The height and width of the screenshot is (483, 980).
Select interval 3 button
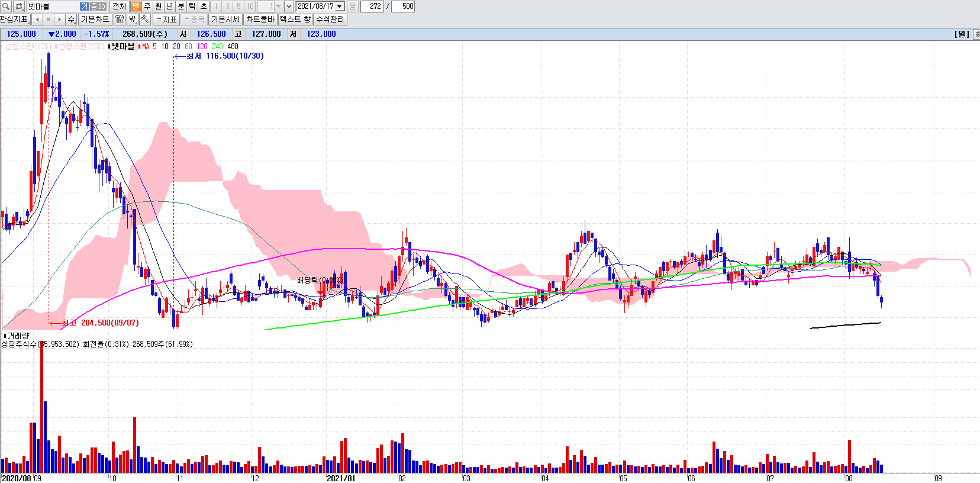(227, 7)
